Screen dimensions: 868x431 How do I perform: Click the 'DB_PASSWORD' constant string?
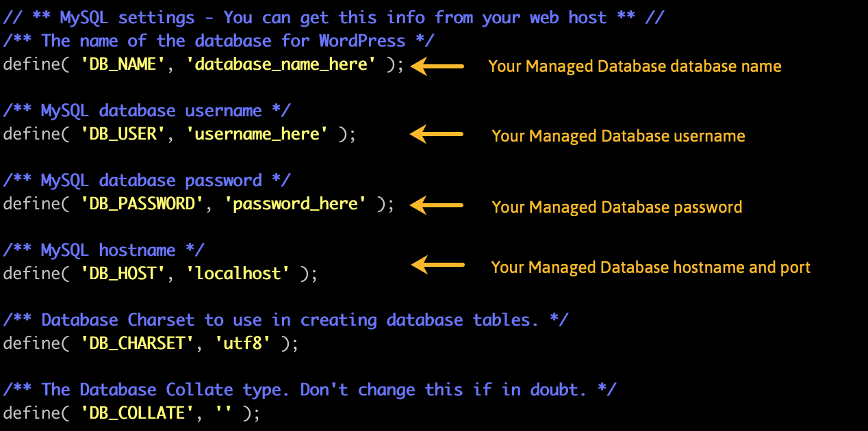[142, 204]
